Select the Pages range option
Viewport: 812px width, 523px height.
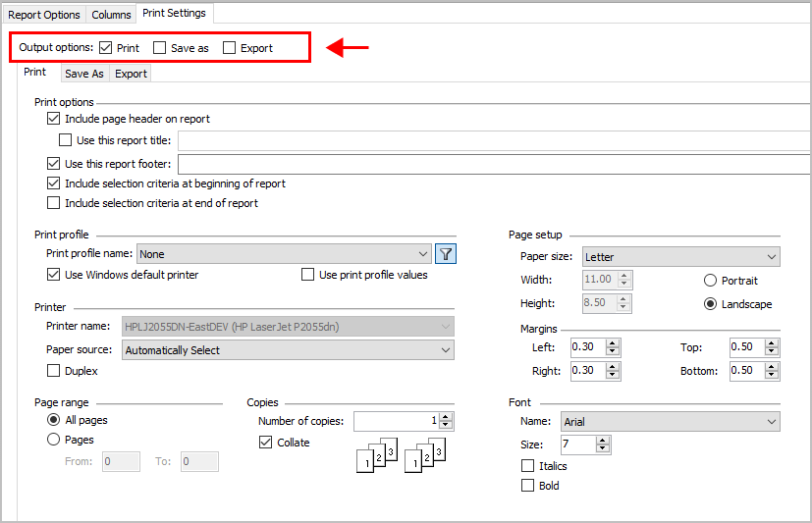pyautogui.click(x=54, y=440)
